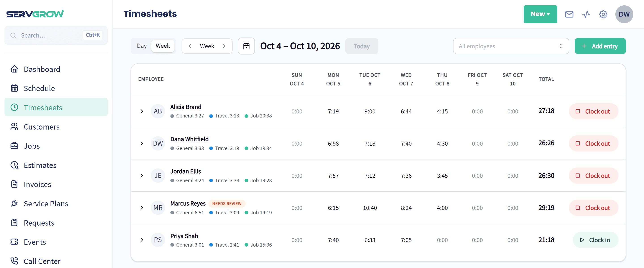Expand Marcus Reyes's timesheet row
Screen dimensions: 644x268
142,208
